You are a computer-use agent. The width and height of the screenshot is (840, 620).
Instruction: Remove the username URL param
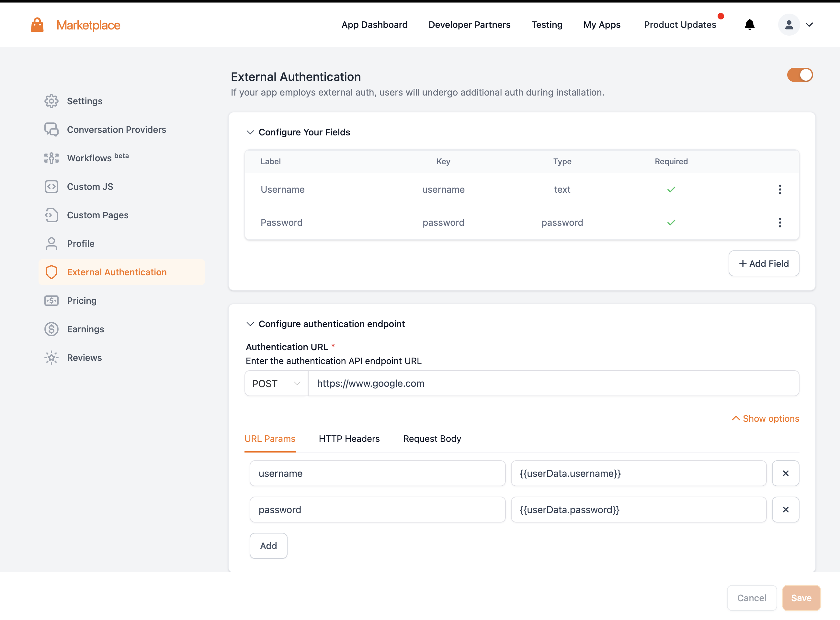pyautogui.click(x=785, y=473)
